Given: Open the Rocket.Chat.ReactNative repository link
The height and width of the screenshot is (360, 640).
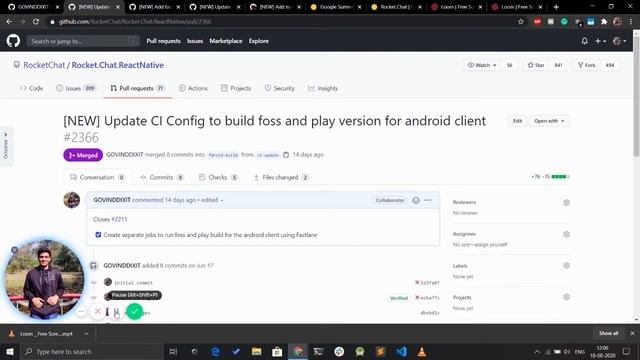Looking at the screenshot, I should coord(118,65).
